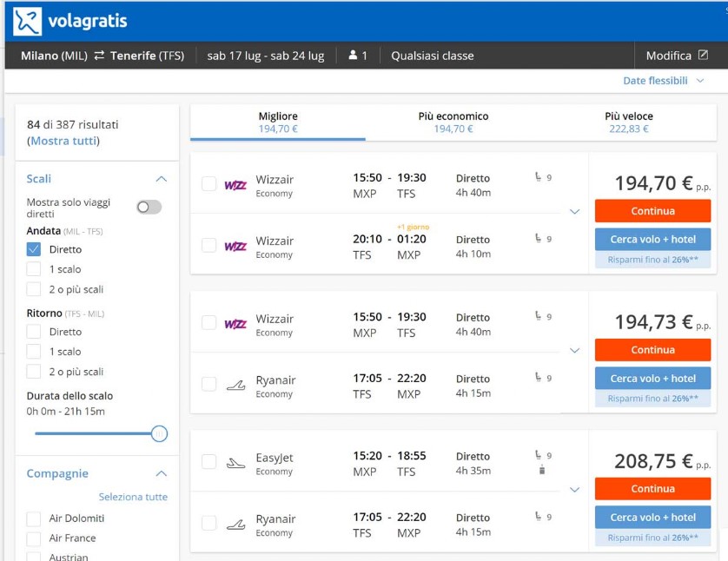Viewport: 728px width, 561px height.
Task: Switch to the Più veloce tab
Action: [x=629, y=122]
